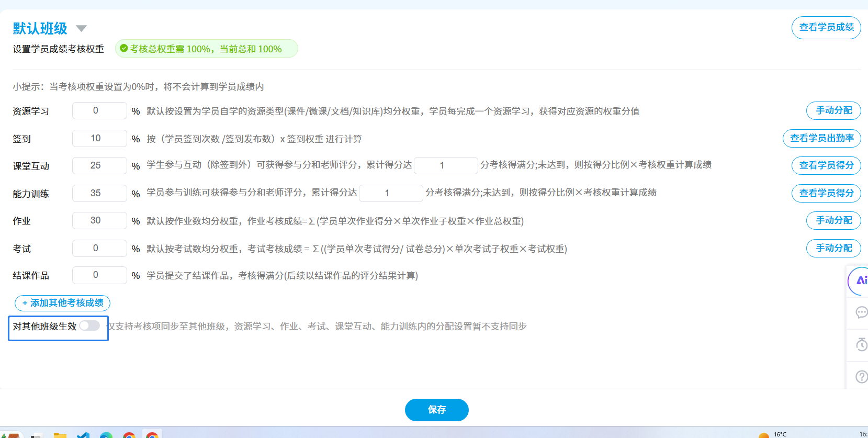The height and width of the screenshot is (438, 868).
Task: Click the 签到 calculation description text
Action: [x=254, y=139]
